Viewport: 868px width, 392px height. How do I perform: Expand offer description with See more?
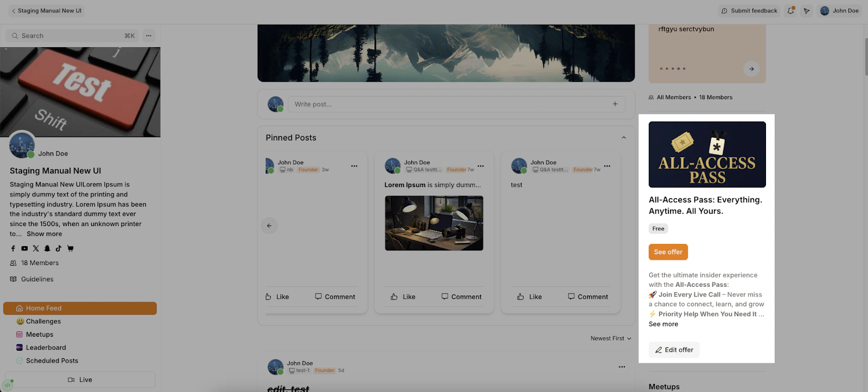click(663, 324)
